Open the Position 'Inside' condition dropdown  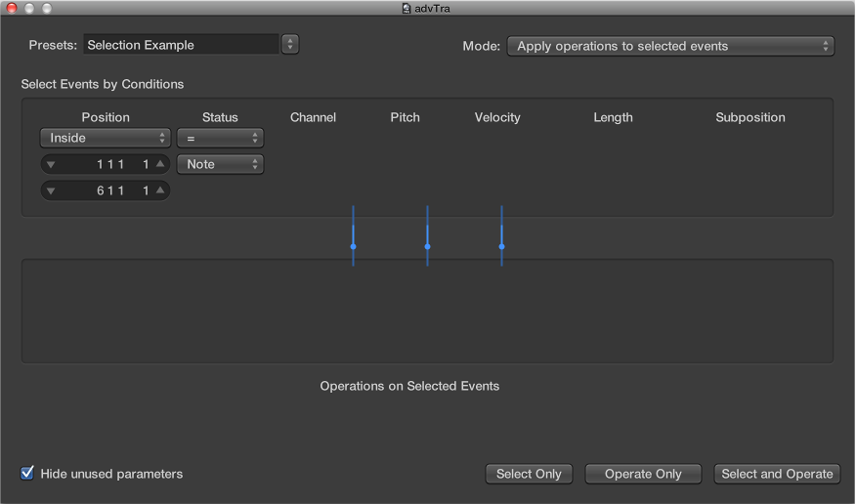(106, 138)
